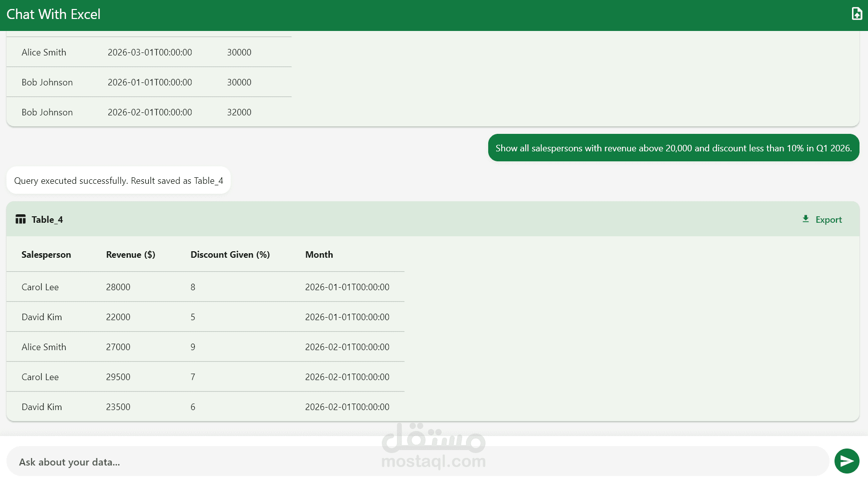Click the month cell in the 28000 row
Viewport: 868px width, 480px height.
pyautogui.click(x=347, y=287)
